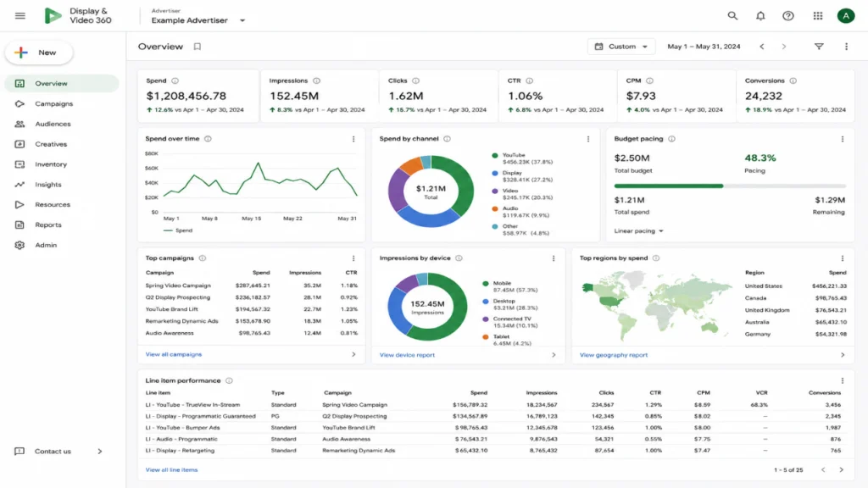Open the help question mark icon
868x488 pixels.
[788, 15]
